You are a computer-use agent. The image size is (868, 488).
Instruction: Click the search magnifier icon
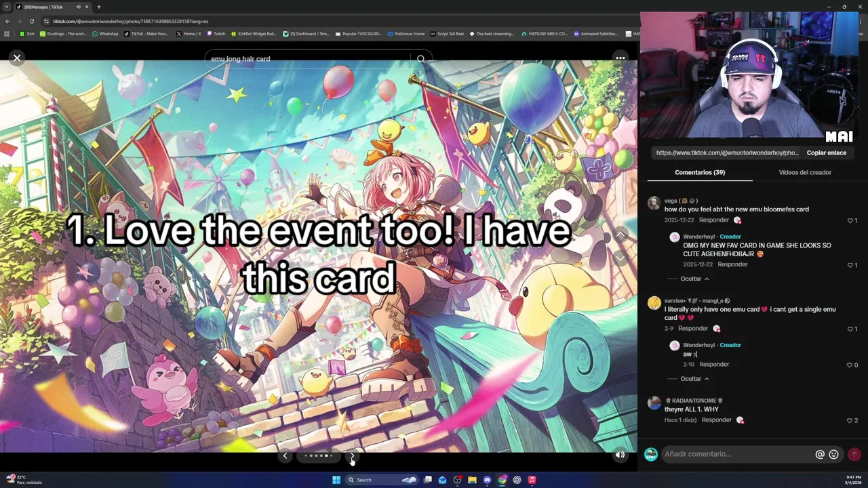(421, 59)
